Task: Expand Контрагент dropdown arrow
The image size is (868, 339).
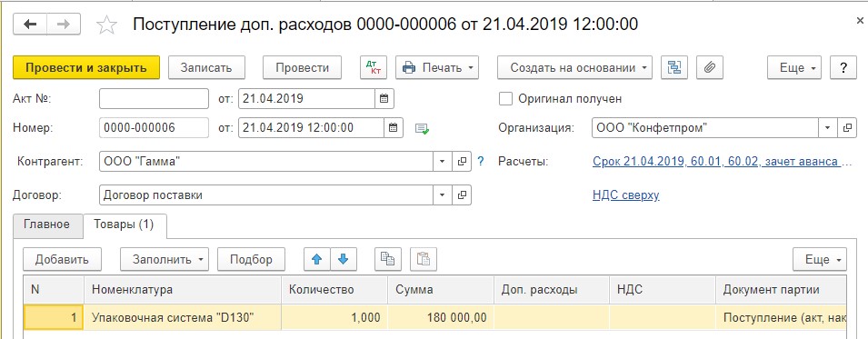Action: click(443, 162)
